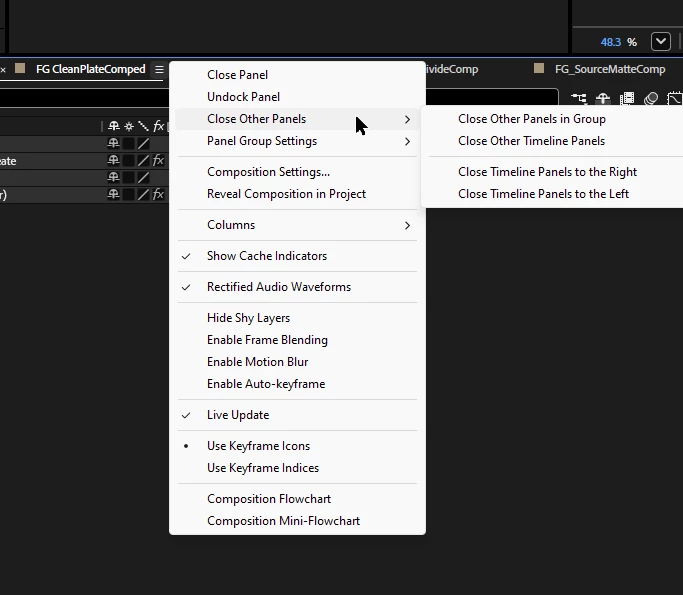This screenshot has width=683, height=595.
Task: Switch to the partially hidden 'ivideComp' tab
Action: (x=452, y=69)
